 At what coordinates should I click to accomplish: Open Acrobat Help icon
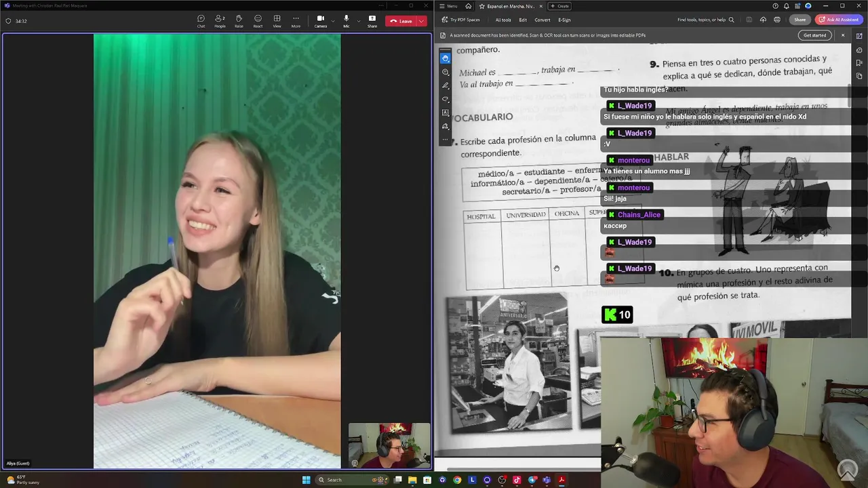point(775,6)
